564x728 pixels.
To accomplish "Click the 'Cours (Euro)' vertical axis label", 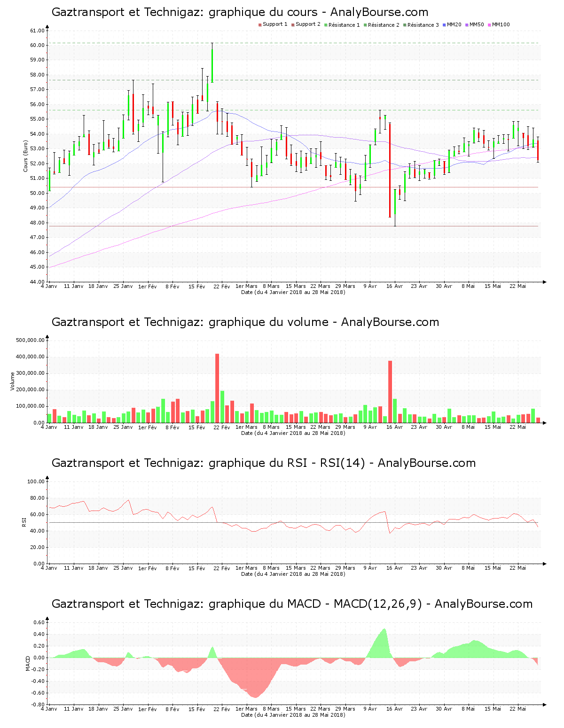I will pos(26,156).
